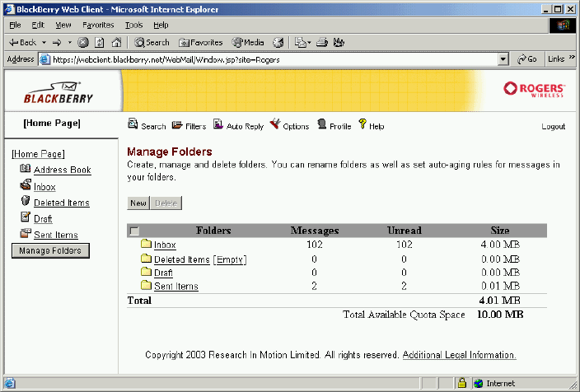
Task: Open the Favorites menu
Action: (x=98, y=26)
